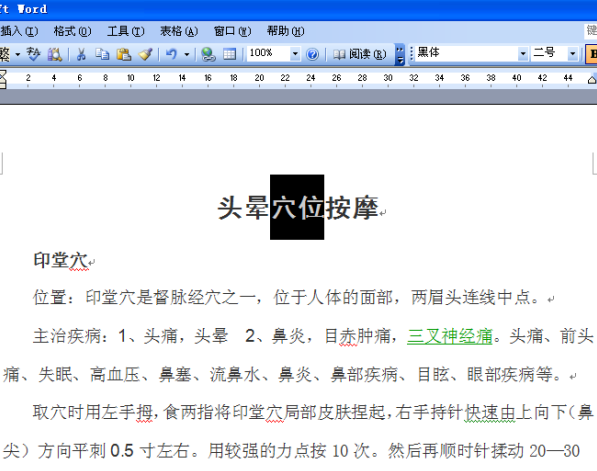597x471 pixels.
Task: Click the 100% zoom input box
Action: click(268, 54)
